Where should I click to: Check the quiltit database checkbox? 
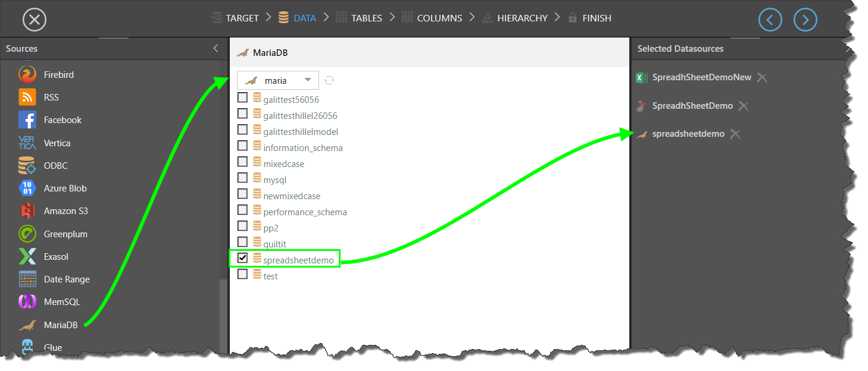(x=243, y=242)
